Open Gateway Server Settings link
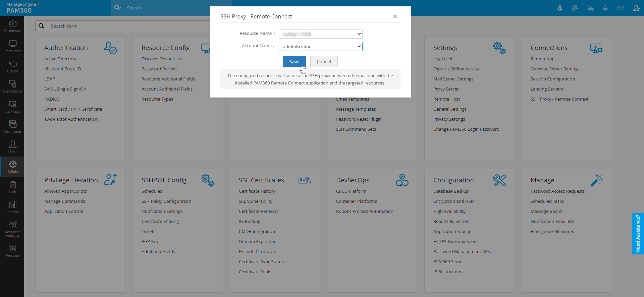The height and width of the screenshot is (297, 644). [x=555, y=69]
